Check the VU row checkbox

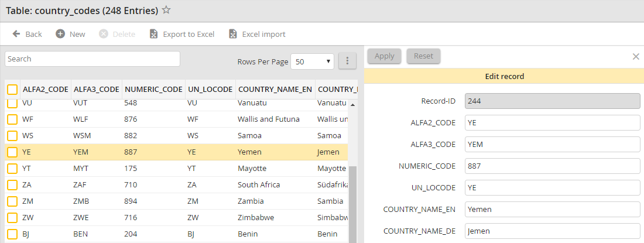[12, 103]
